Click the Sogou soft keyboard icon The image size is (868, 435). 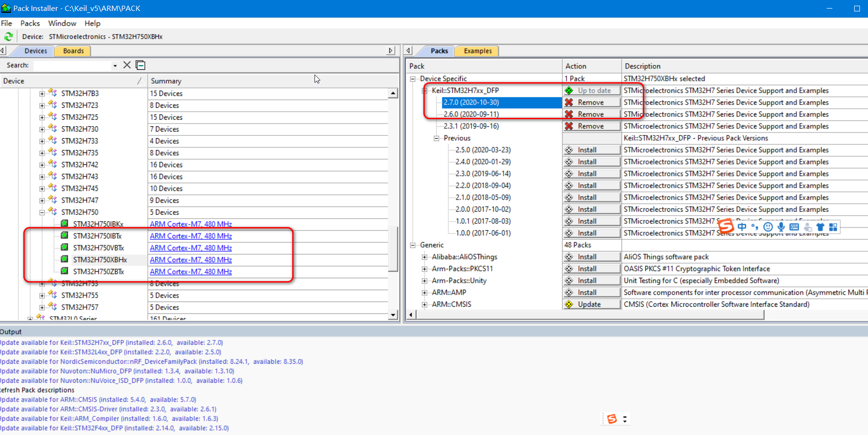(794, 227)
